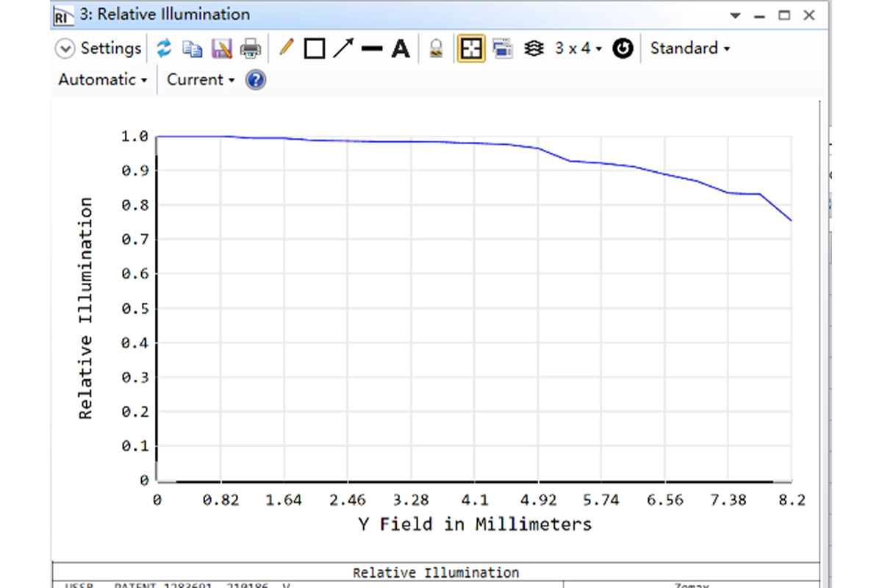Screen dimensions: 882x588
Task: Toggle the highlighted active cursor button
Action: tap(471, 49)
